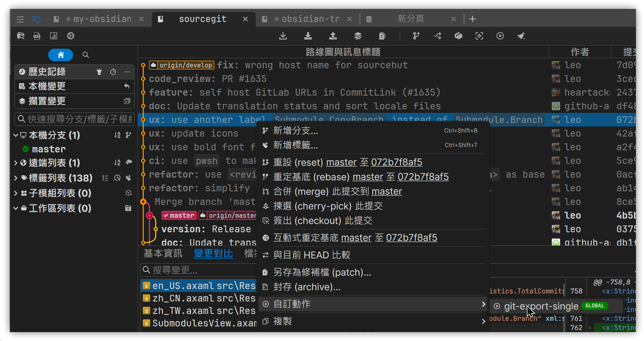Select git-export-single custom action
The width and height of the screenshot is (644, 341).
(x=541, y=306)
